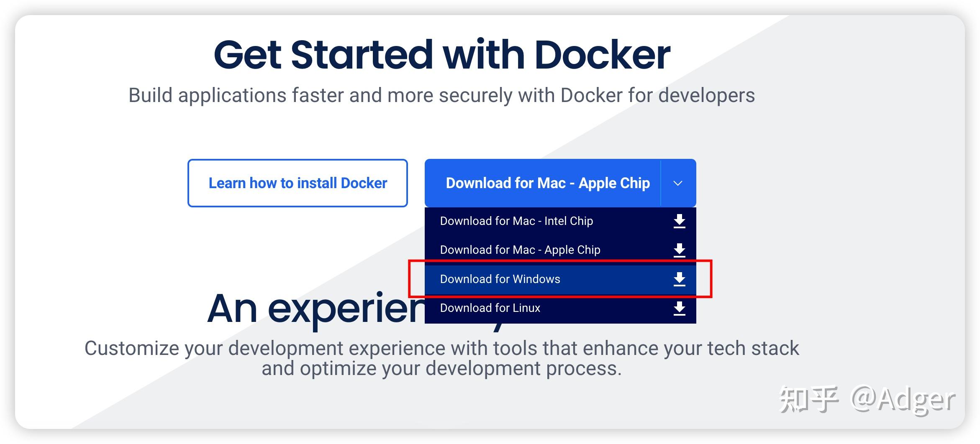Screen dimensions: 980x444
Task: Click download arrow icon beside Linux
Action: [x=679, y=308]
